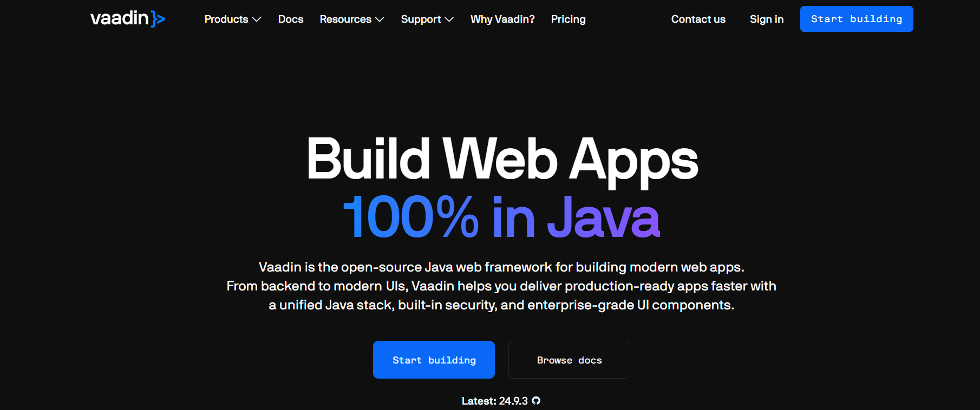Click the chevron arrow next to Resources
The width and height of the screenshot is (980, 410).
pos(380,19)
